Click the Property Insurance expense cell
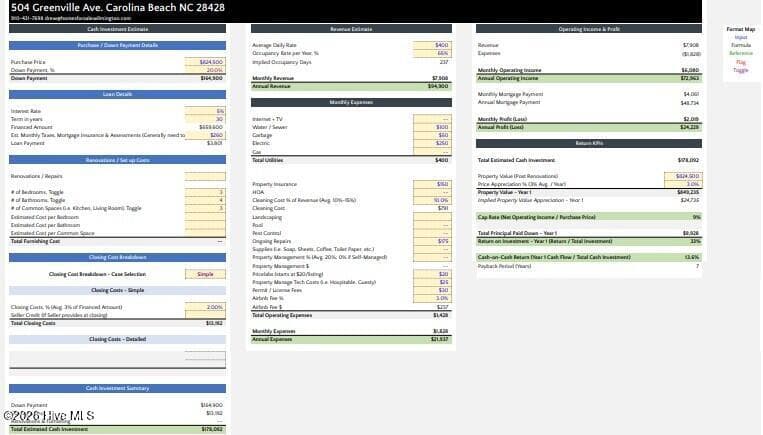763x435 pixels. [432, 184]
